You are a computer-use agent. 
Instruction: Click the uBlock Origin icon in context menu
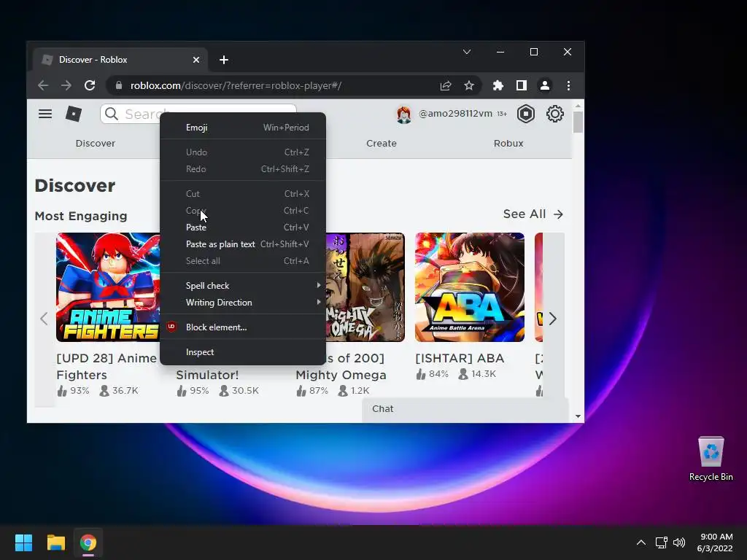[171, 327]
